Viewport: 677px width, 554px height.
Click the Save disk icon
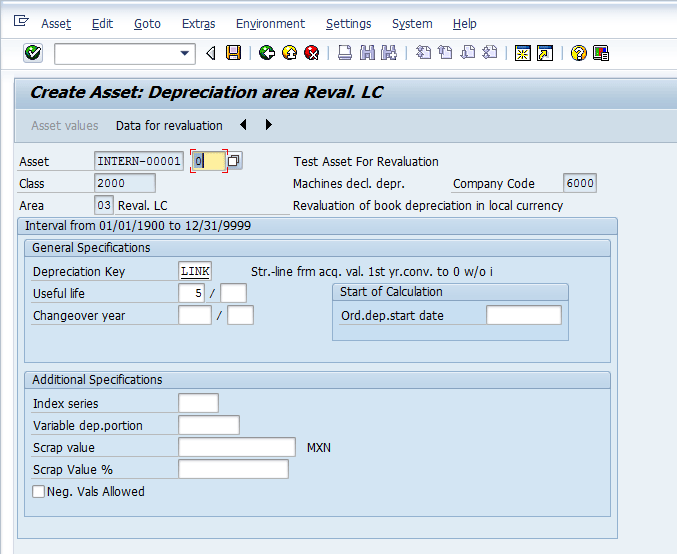[x=233, y=53]
